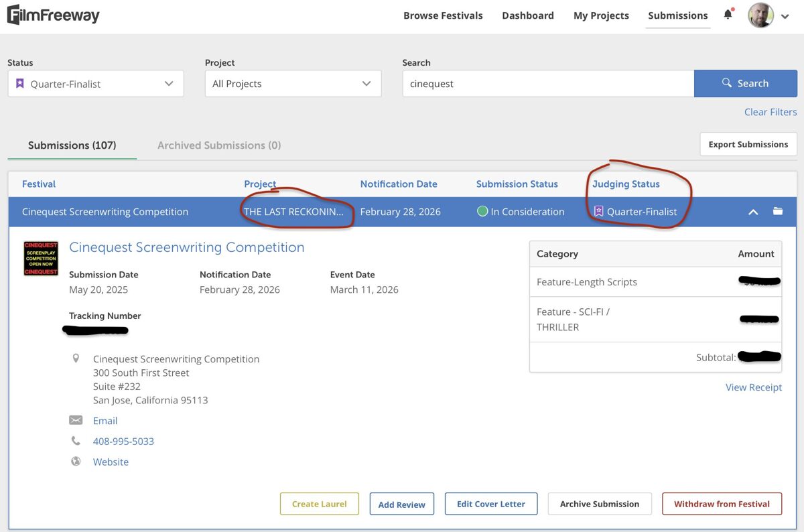Open My Projects in top navigation

(x=601, y=15)
